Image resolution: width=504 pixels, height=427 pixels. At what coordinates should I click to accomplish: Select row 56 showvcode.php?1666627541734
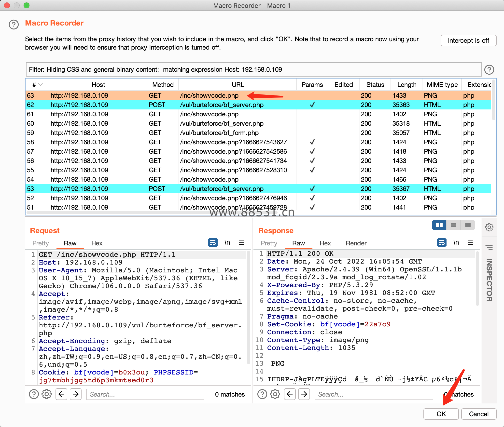[258, 161]
